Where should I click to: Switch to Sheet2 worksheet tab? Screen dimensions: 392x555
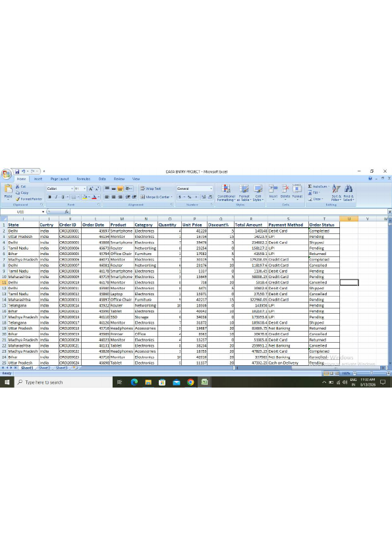pos(44,368)
